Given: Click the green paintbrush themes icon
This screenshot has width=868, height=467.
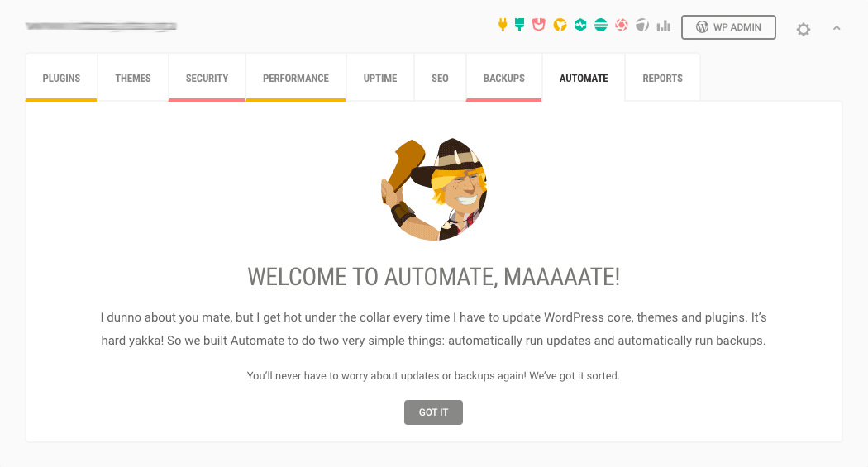Looking at the screenshot, I should (519, 25).
